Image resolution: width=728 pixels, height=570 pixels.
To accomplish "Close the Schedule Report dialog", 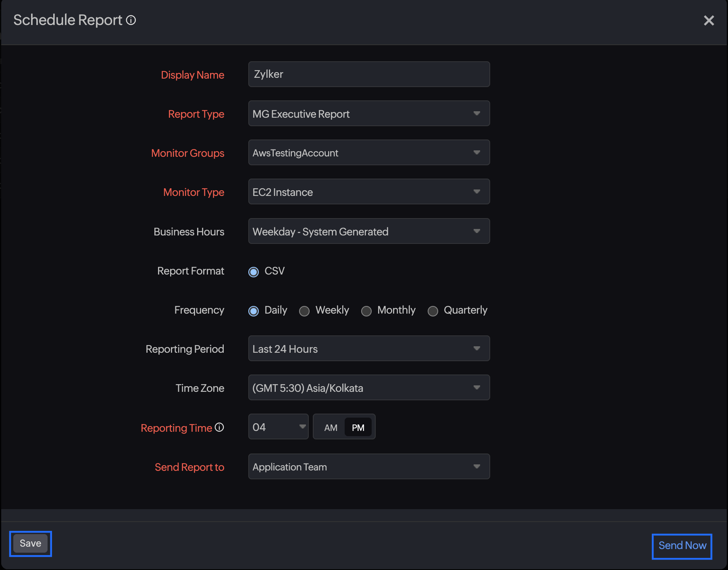I will click(709, 21).
